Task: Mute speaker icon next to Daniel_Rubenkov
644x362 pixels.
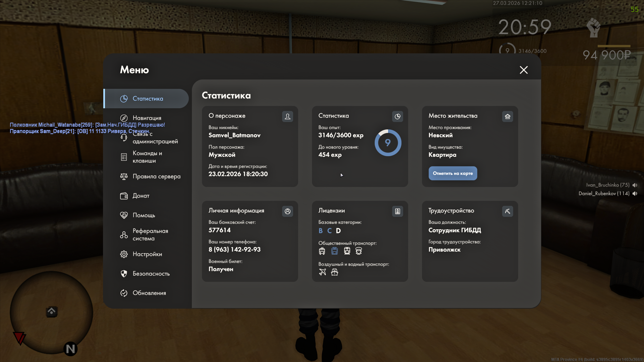Action: pyautogui.click(x=635, y=193)
